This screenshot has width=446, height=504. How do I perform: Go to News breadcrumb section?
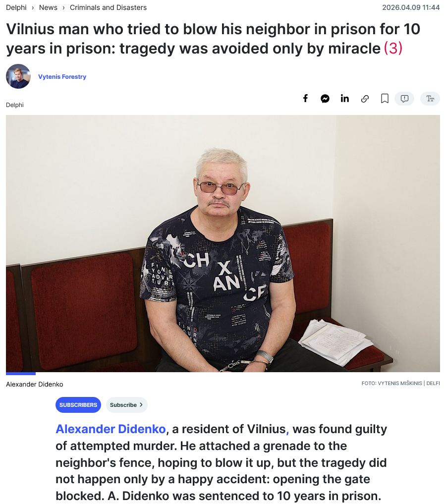[48, 7]
